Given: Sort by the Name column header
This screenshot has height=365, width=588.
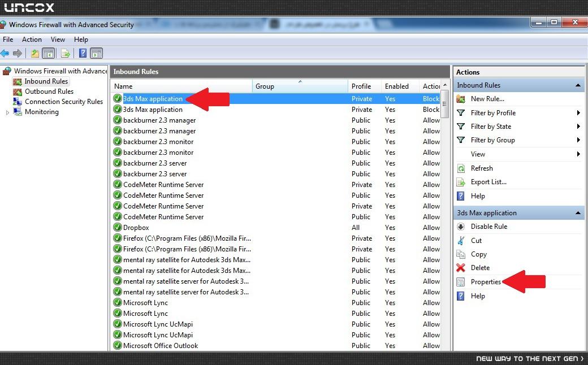Looking at the screenshot, I should 182,86.
